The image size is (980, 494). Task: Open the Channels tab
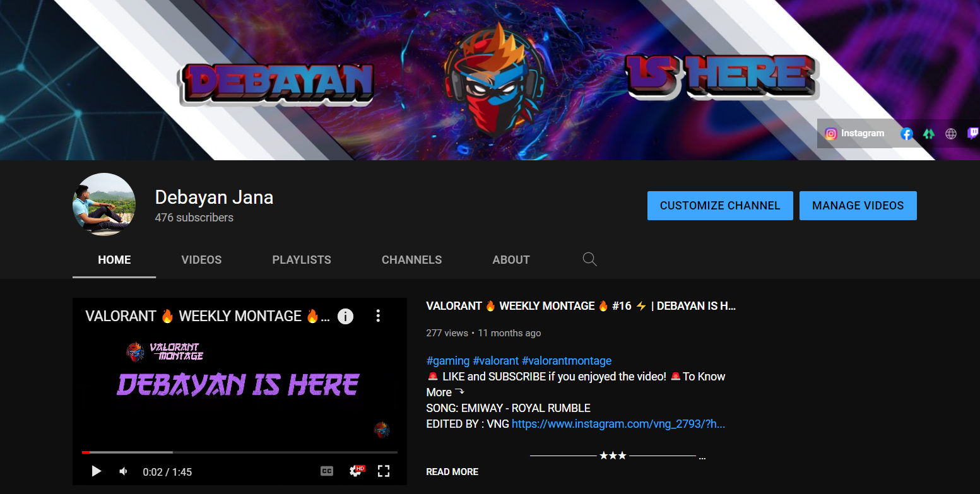click(411, 260)
